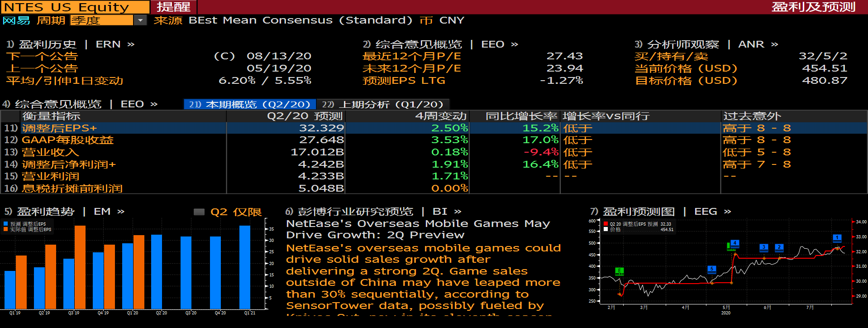Select row 12 GAAP每股收益
This screenshot has width=868, height=328.
click(x=434, y=140)
